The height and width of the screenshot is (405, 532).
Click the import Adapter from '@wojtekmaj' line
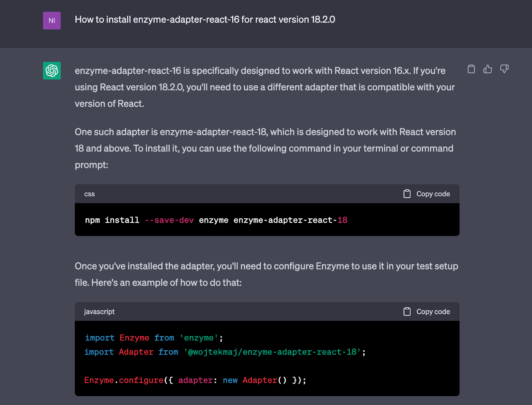pyautogui.click(x=225, y=352)
